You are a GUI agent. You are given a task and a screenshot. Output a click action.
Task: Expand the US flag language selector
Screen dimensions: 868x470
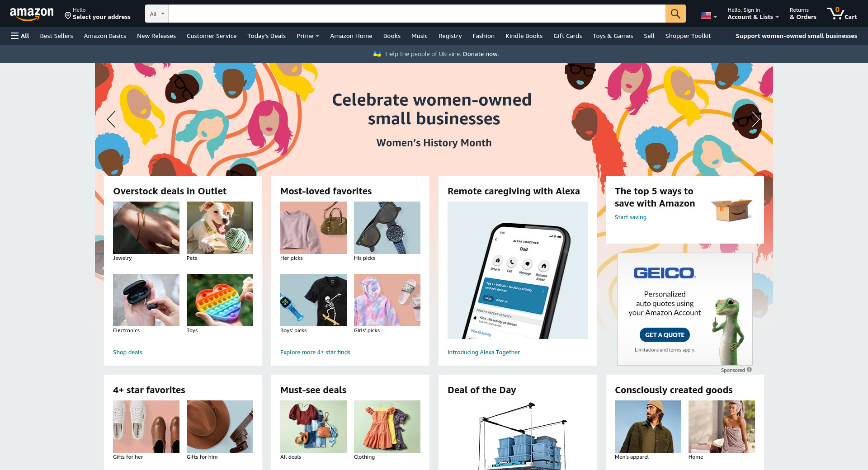709,15
